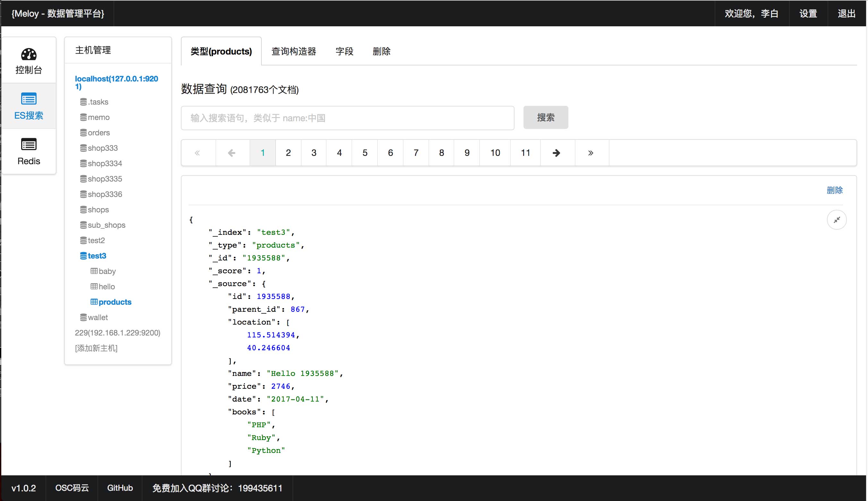Select the products type
Viewport: 868px width, 501px height.
111,302
